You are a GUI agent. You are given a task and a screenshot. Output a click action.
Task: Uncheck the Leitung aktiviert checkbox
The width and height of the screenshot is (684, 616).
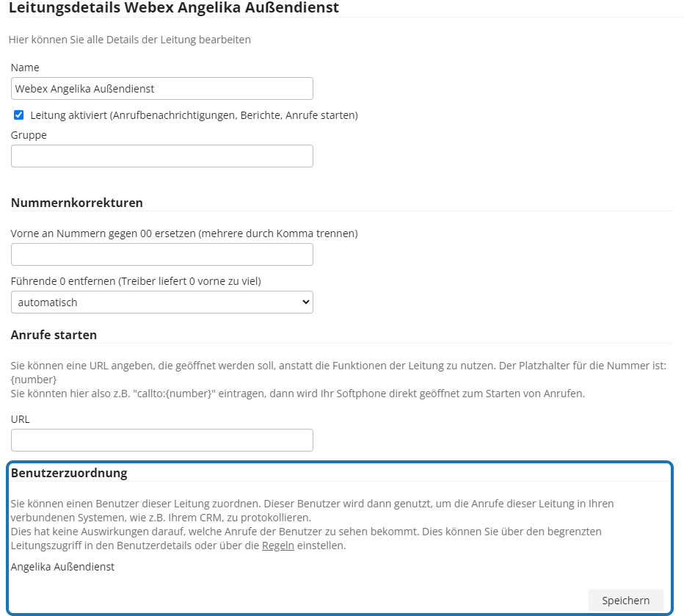coord(19,115)
